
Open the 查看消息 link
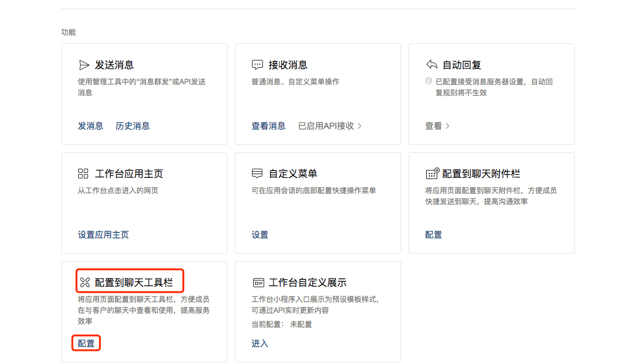point(268,126)
